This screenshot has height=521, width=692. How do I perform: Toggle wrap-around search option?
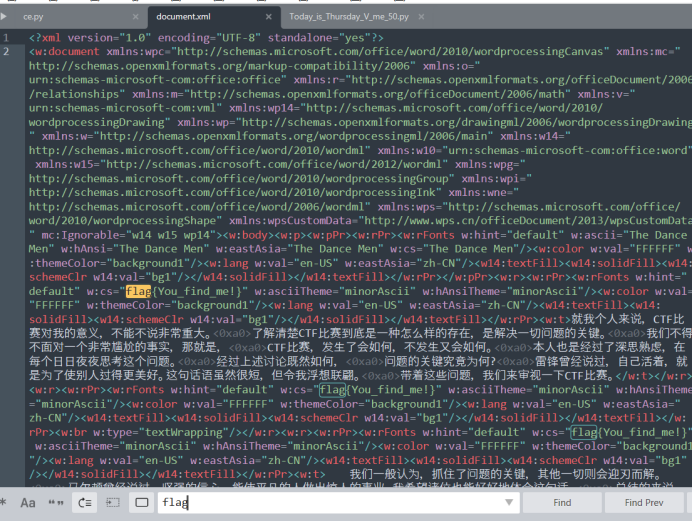[x=85, y=502]
